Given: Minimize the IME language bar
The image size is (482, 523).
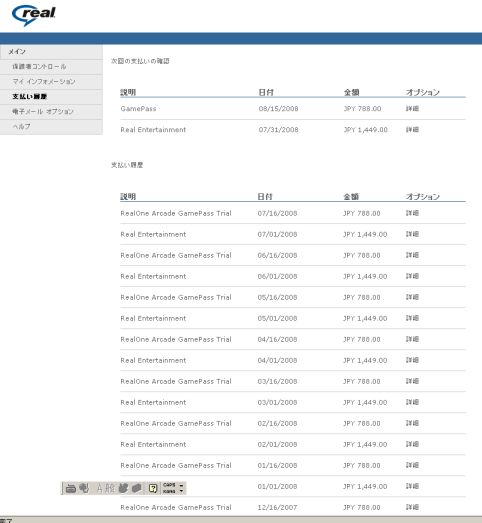Looking at the screenshot, I should tap(181, 486).
